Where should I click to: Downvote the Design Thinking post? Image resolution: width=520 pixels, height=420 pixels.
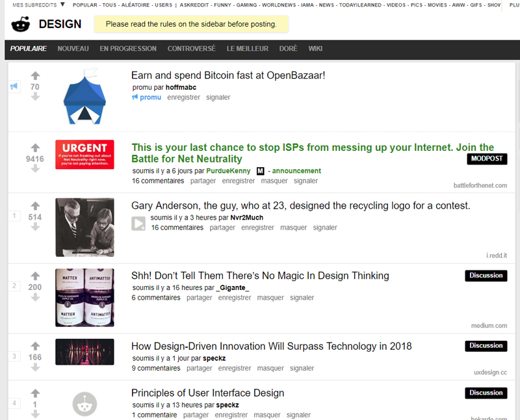click(x=35, y=298)
